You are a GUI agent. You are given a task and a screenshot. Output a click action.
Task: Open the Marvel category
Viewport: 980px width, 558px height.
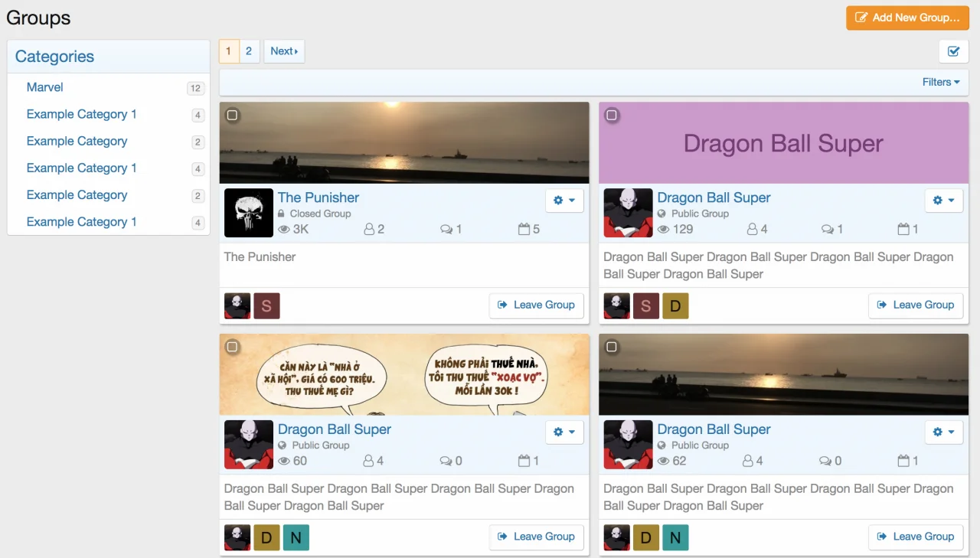(x=45, y=87)
